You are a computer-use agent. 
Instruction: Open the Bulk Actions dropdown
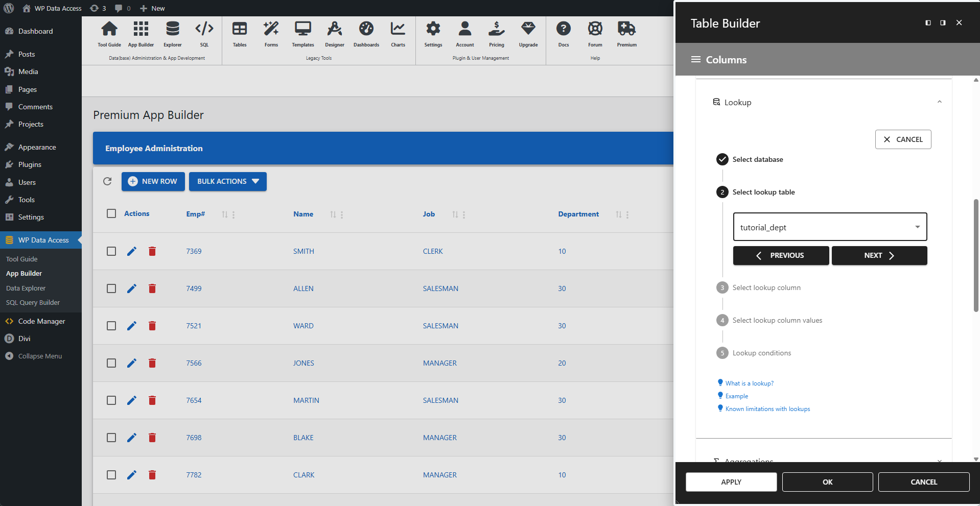coord(227,181)
